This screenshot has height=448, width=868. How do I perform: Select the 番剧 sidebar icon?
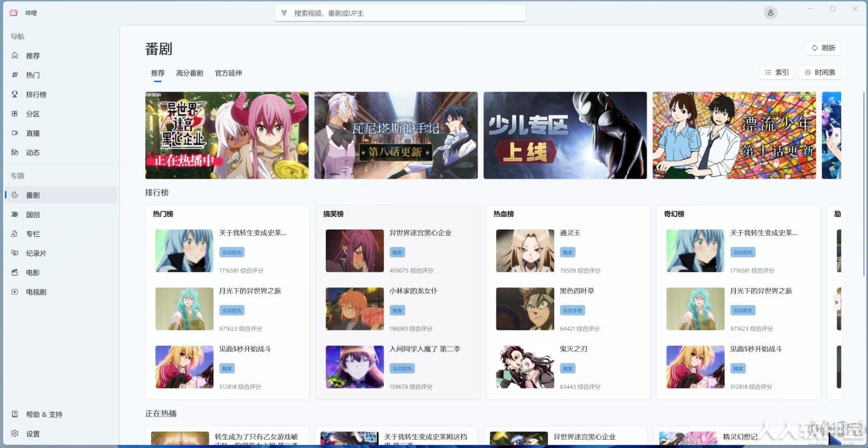(15, 195)
